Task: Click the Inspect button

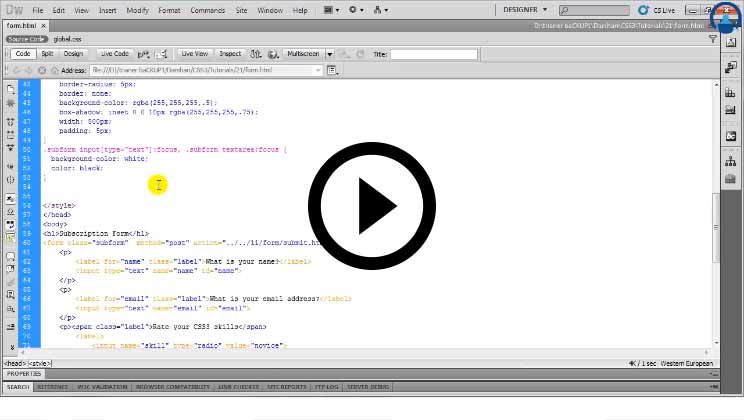Action: [230, 53]
